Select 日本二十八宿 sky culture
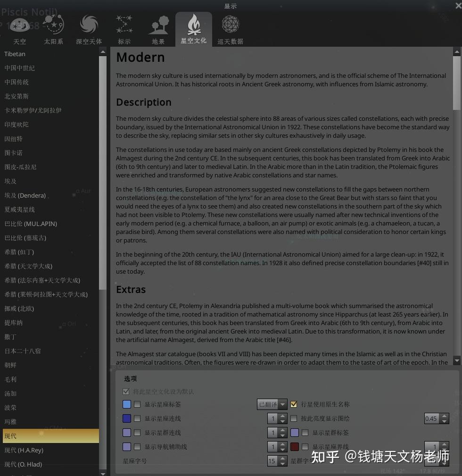This screenshot has height=476, width=462. click(x=50, y=351)
